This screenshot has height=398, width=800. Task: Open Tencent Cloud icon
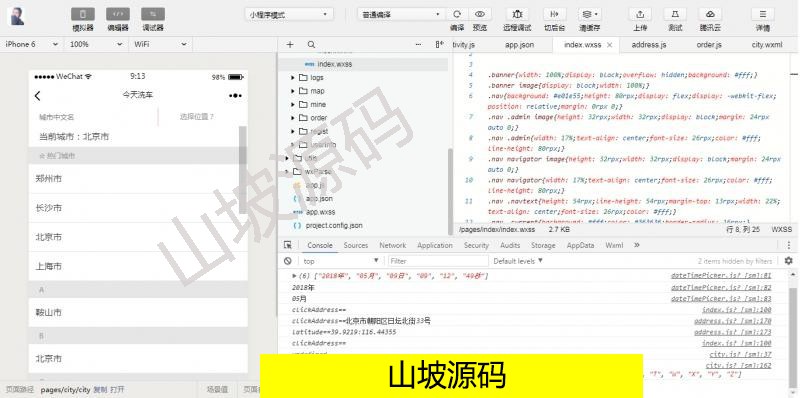click(x=710, y=14)
